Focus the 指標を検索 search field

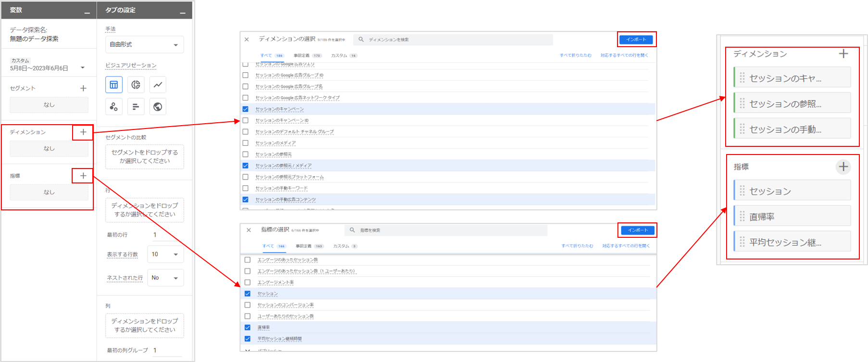coord(446,230)
